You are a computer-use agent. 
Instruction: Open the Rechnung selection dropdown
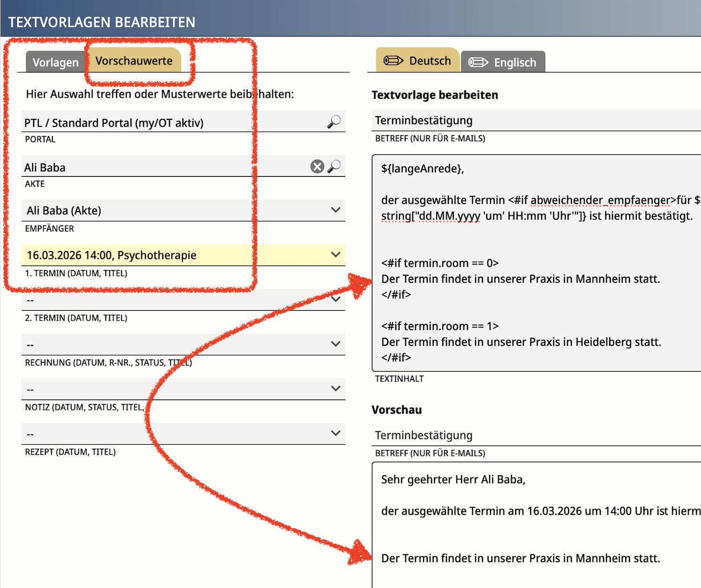click(x=336, y=344)
